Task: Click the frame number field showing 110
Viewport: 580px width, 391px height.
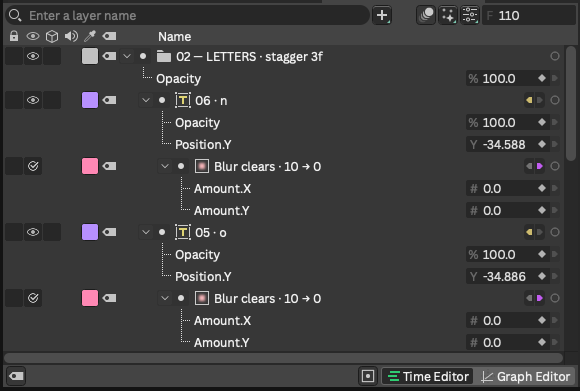Action: (x=529, y=15)
